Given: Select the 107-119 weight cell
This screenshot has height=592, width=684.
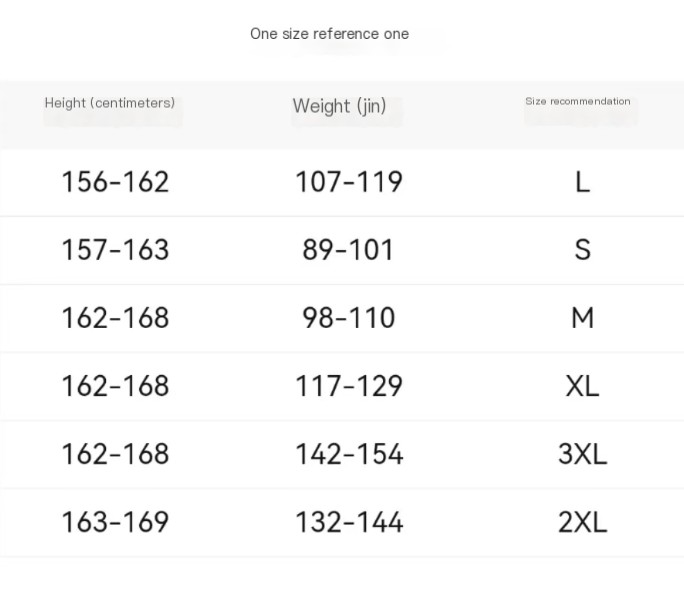Looking at the screenshot, I should pyautogui.click(x=349, y=182).
